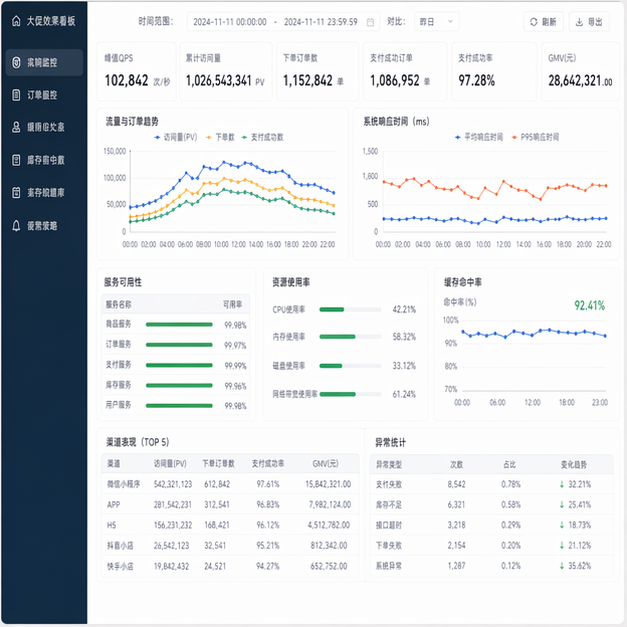Click the 变化趋势 column header
The width and height of the screenshot is (627, 627).
[x=574, y=465]
